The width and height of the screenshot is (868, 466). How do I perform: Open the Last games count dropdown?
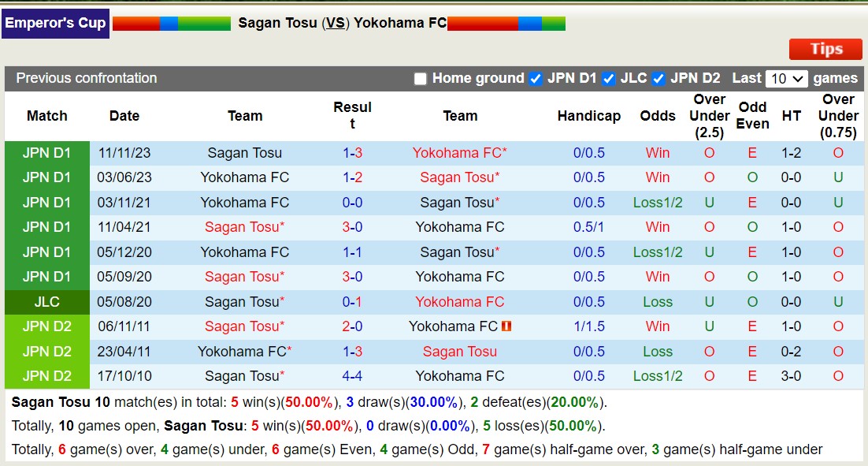tap(788, 78)
